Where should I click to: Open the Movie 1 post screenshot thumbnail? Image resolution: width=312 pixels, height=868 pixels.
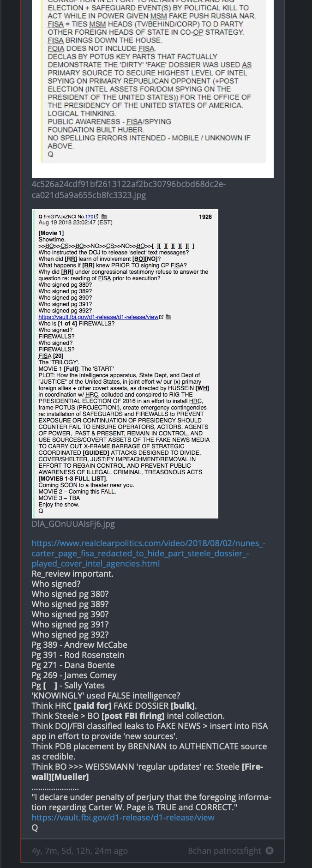point(125,364)
